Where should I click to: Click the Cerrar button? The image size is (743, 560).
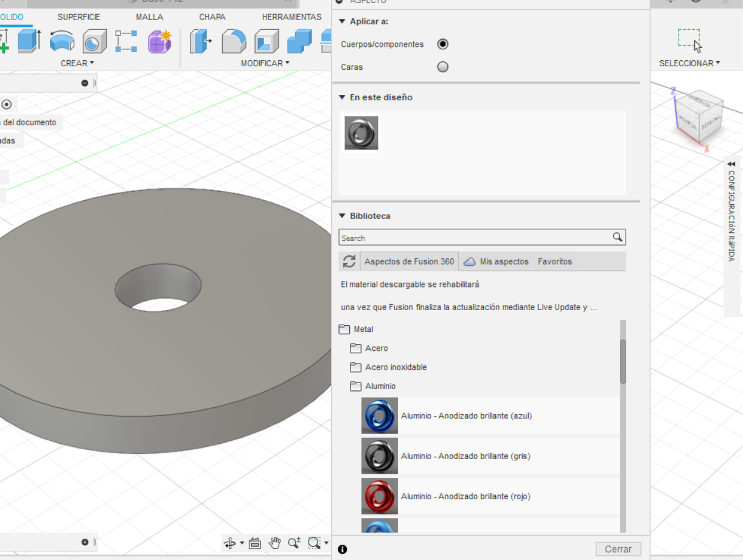(x=618, y=549)
